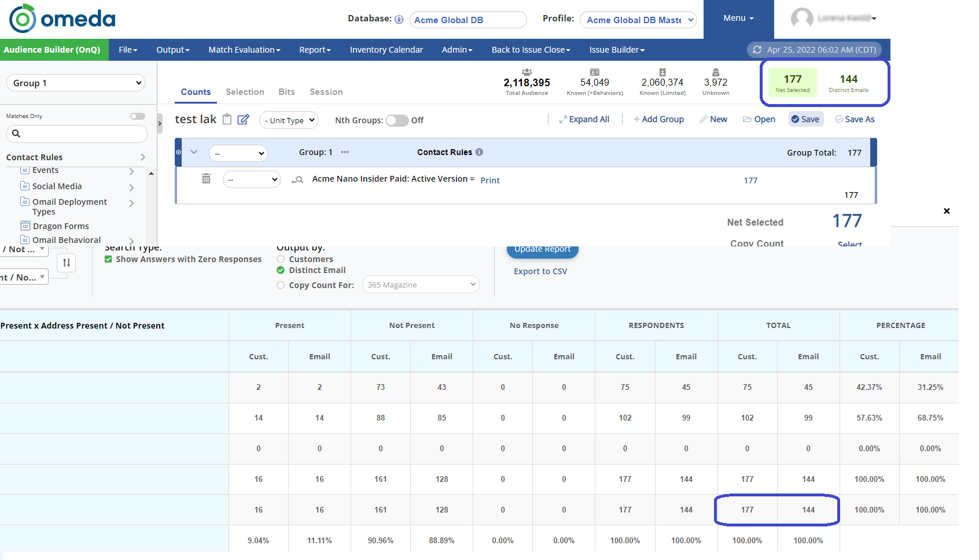Viewport: 979px width, 560px height.
Task: Open the Unit Type dropdown
Action: point(289,120)
